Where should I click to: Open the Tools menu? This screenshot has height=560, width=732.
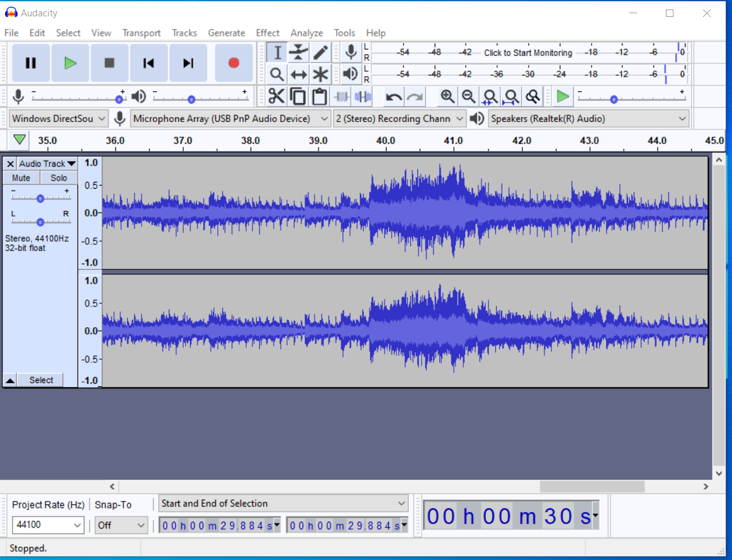[x=344, y=33]
